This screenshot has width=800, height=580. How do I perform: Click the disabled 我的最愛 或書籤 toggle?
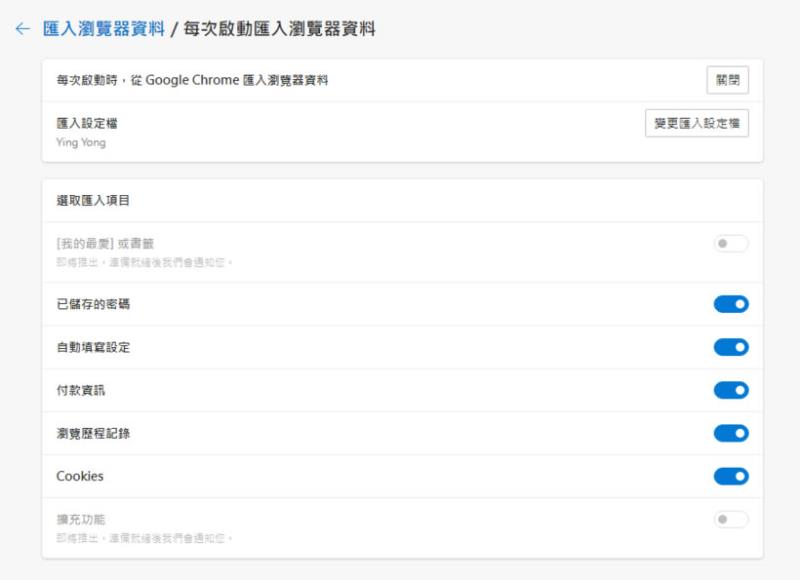point(731,243)
